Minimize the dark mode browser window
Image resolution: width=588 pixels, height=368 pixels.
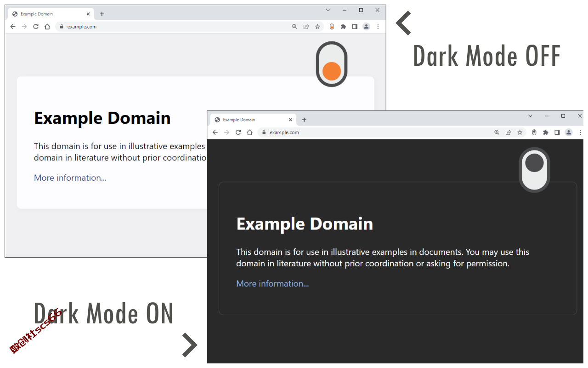tap(547, 116)
